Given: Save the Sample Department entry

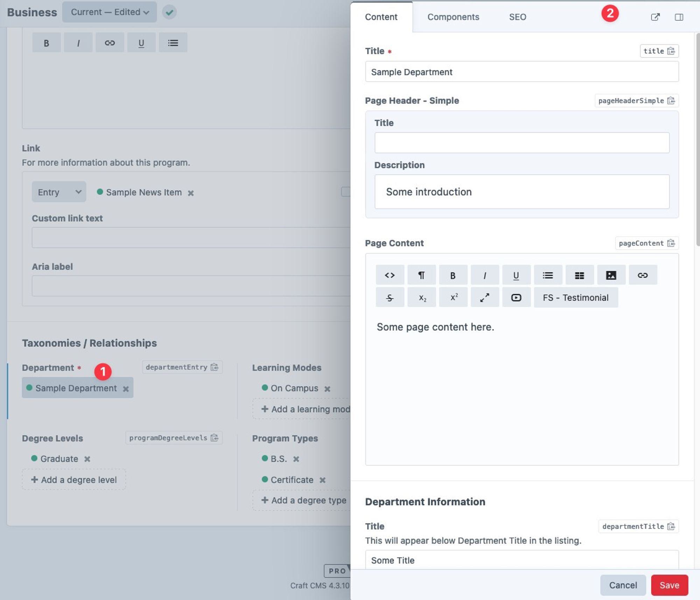Looking at the screenshot, I should coord(669,585).
